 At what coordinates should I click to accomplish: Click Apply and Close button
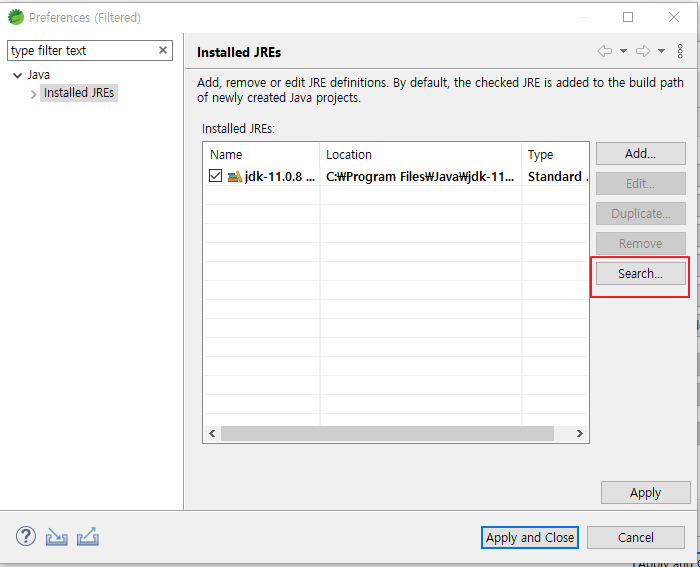530,538
